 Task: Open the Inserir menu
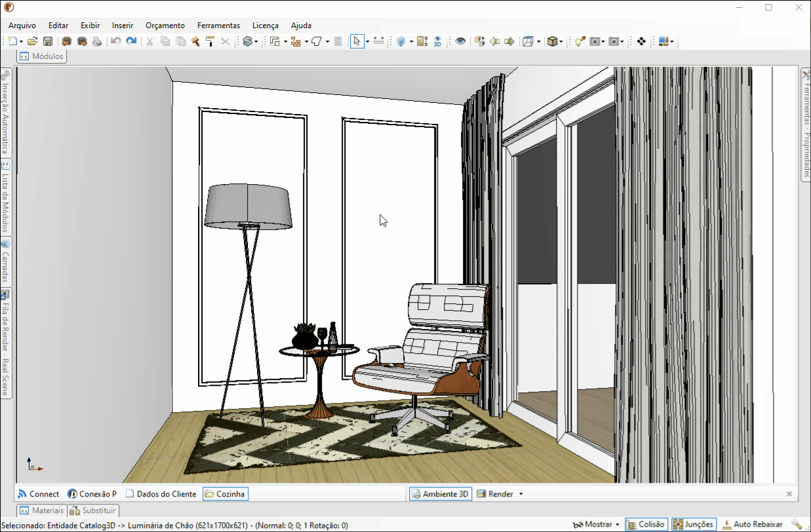click(123, 26)
